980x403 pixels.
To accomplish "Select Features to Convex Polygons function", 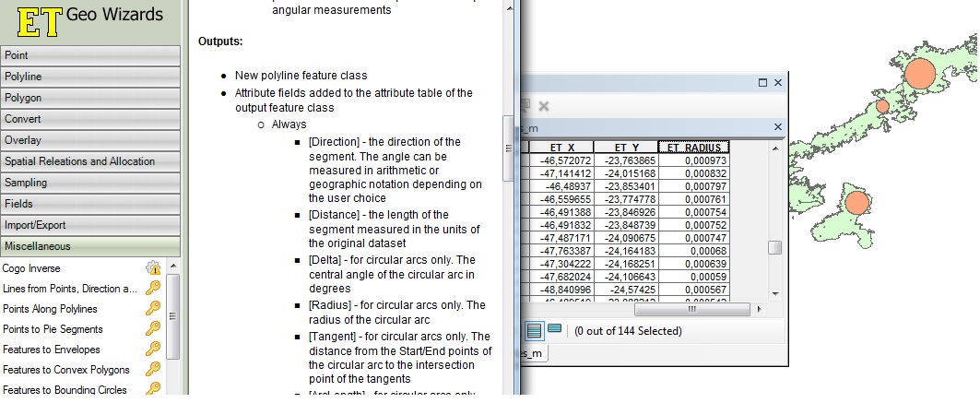I will click(66, 370).
